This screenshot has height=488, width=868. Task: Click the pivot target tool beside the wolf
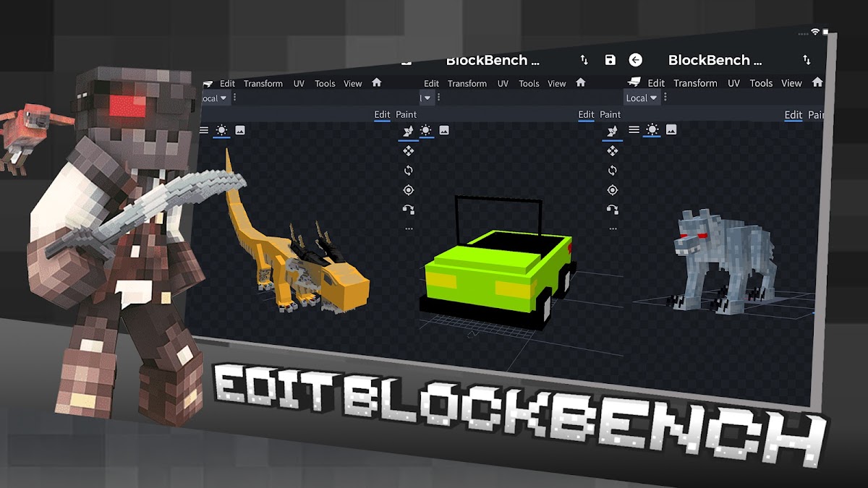pos(612,190)
